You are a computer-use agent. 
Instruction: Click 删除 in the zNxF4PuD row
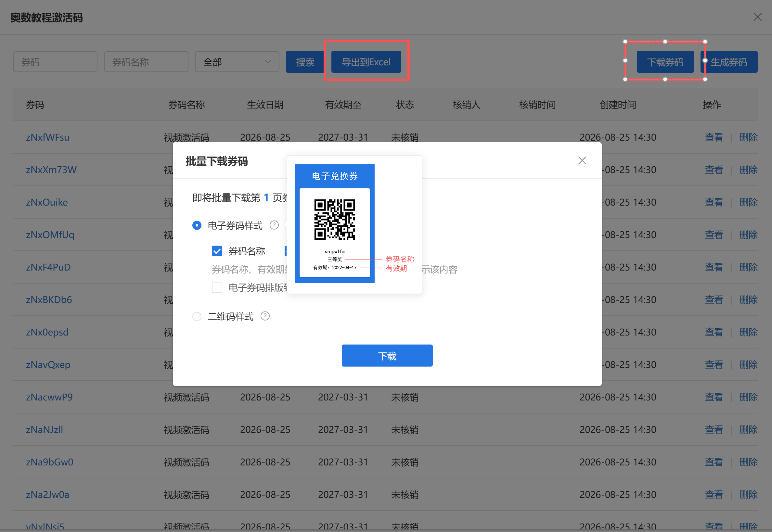point(748,267)
